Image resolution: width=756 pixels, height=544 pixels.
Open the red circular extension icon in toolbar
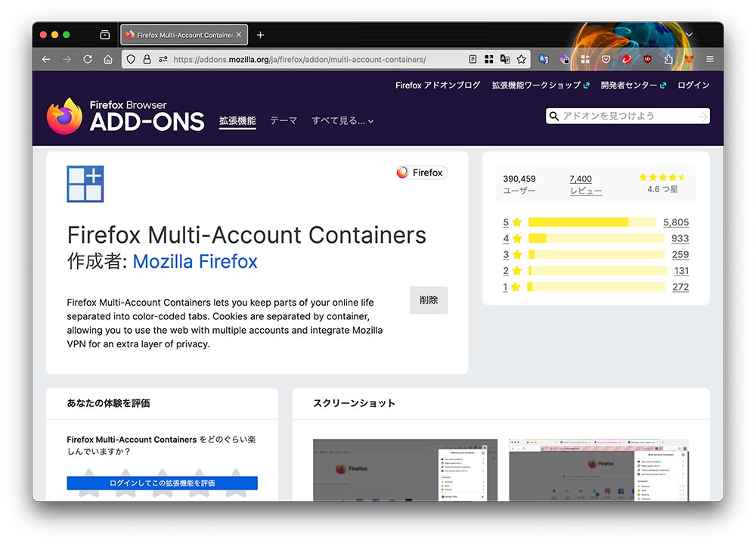(x=626, y=59)
